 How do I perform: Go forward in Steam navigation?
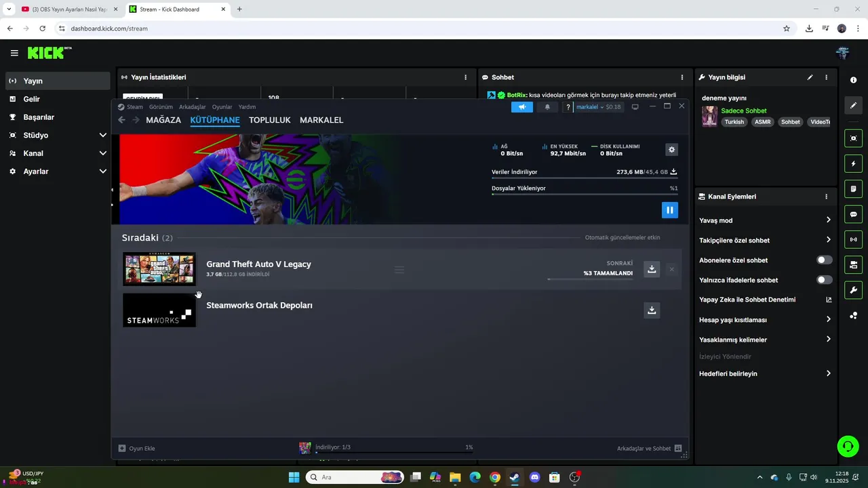(x=136, y=120)
